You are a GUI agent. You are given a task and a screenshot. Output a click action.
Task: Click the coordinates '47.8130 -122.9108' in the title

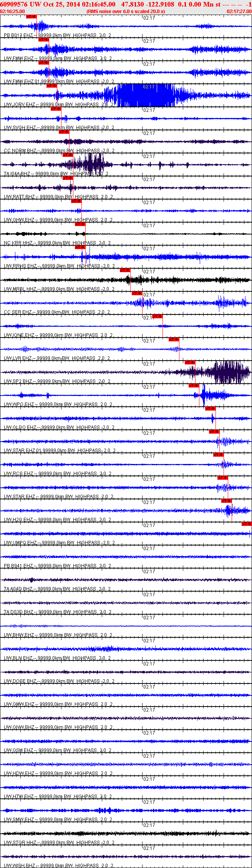[148, 4]
